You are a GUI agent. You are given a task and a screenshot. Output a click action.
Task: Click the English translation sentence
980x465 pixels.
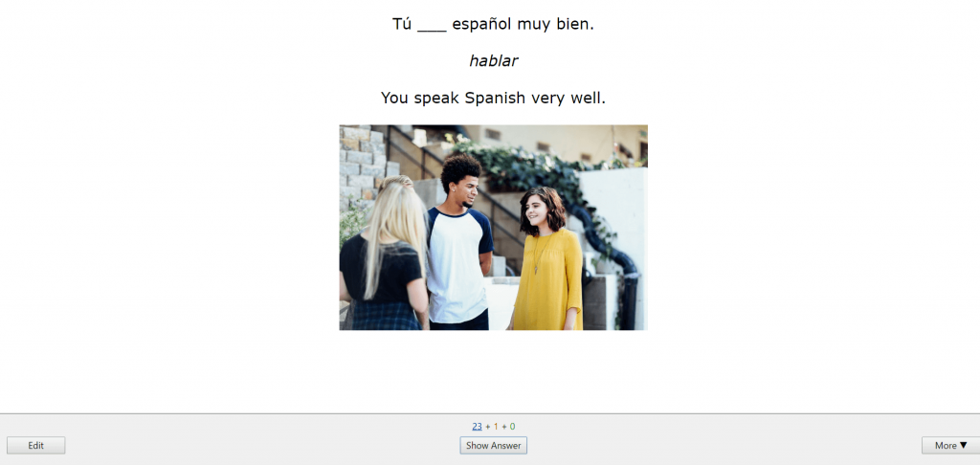[493, 98]
